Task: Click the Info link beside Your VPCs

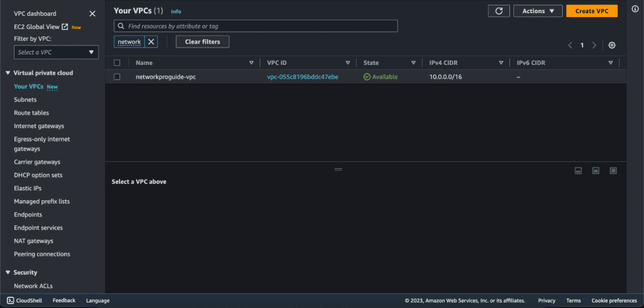Action: coord(176,11)
